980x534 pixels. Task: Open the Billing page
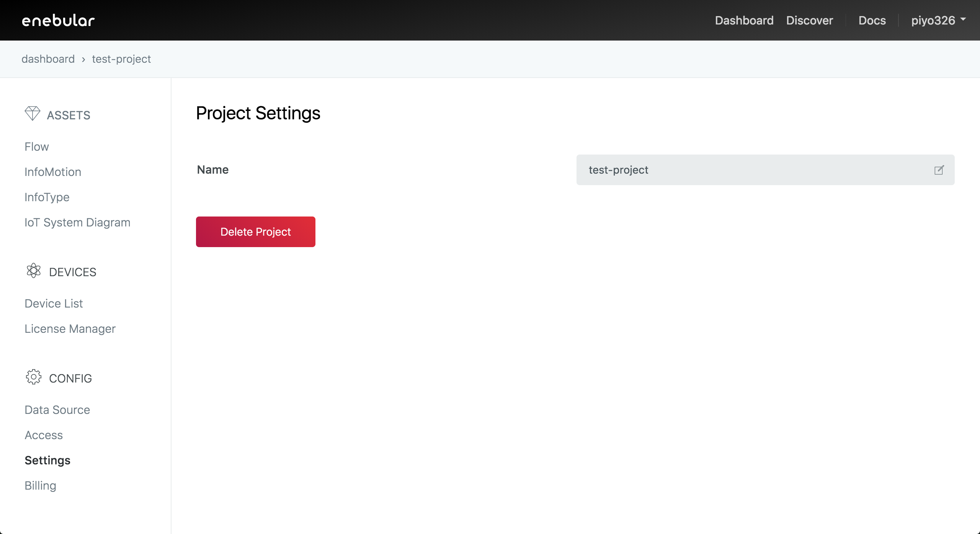(x=41, y=486)
